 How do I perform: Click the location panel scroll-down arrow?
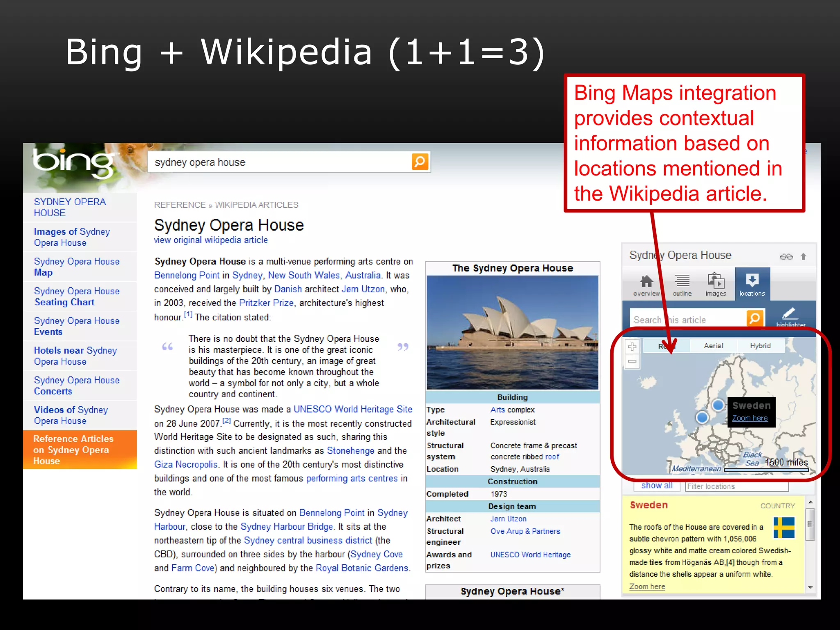[x=810, y=587]
